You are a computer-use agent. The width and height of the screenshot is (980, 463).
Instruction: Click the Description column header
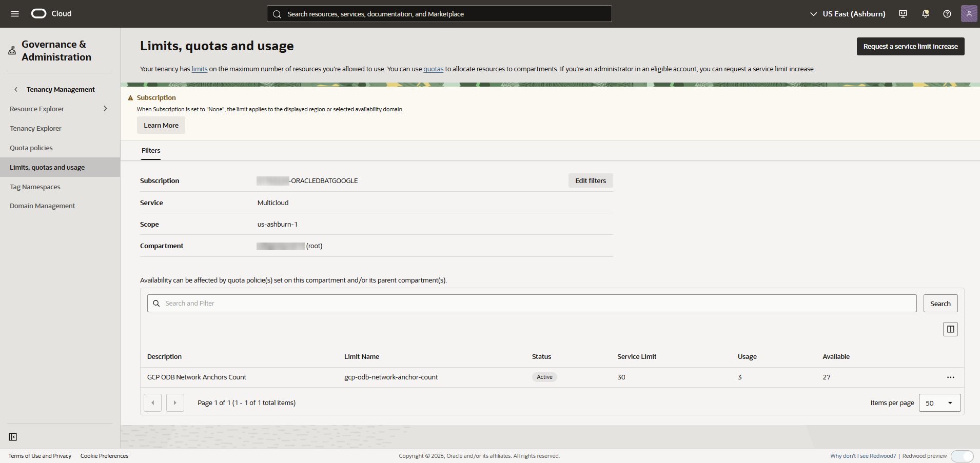point(164,357)
